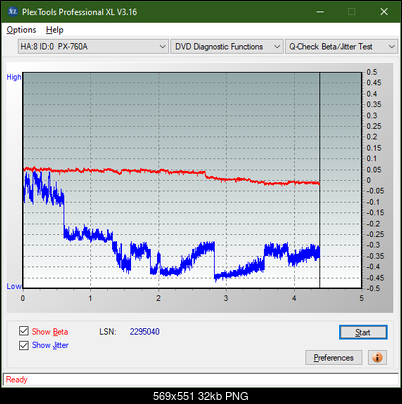Screen dimensions: 402x404
Task: Click the Low axis label
Action: coord(14,286)
